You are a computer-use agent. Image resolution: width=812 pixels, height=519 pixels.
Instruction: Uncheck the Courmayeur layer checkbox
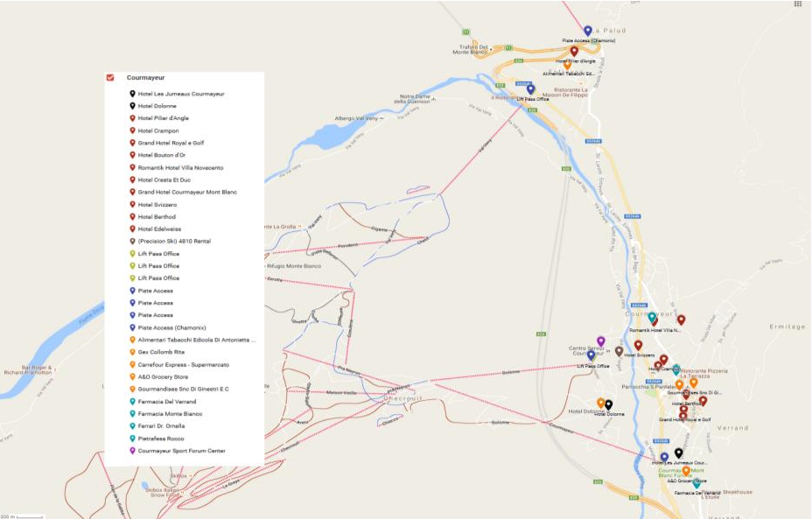click(x=109, y=77)
